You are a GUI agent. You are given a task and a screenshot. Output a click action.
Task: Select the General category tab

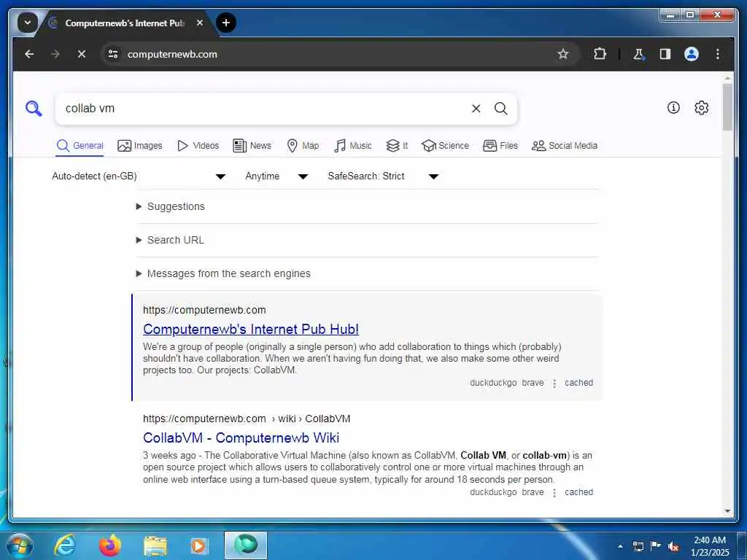tap(80, 146)
